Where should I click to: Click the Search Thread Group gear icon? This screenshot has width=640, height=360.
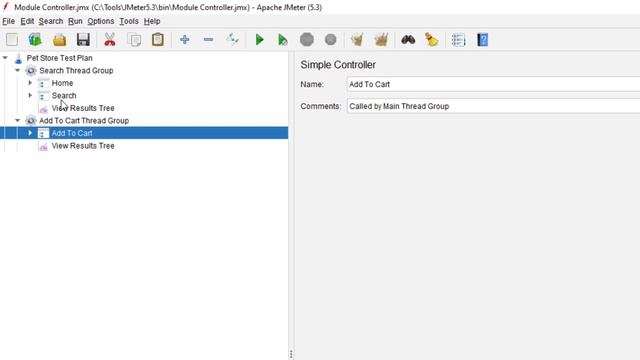point(31,71)
